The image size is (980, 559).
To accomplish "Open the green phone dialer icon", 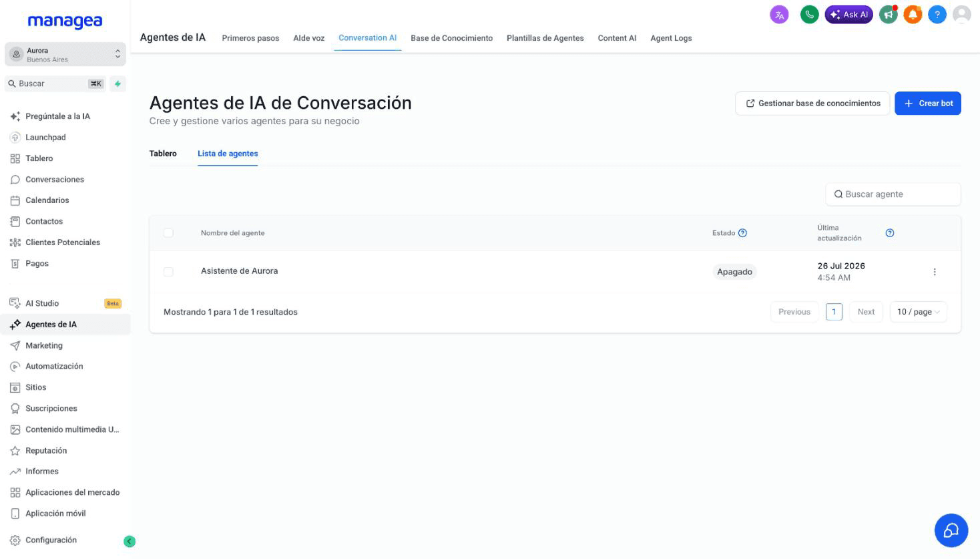I will point(810,15).
